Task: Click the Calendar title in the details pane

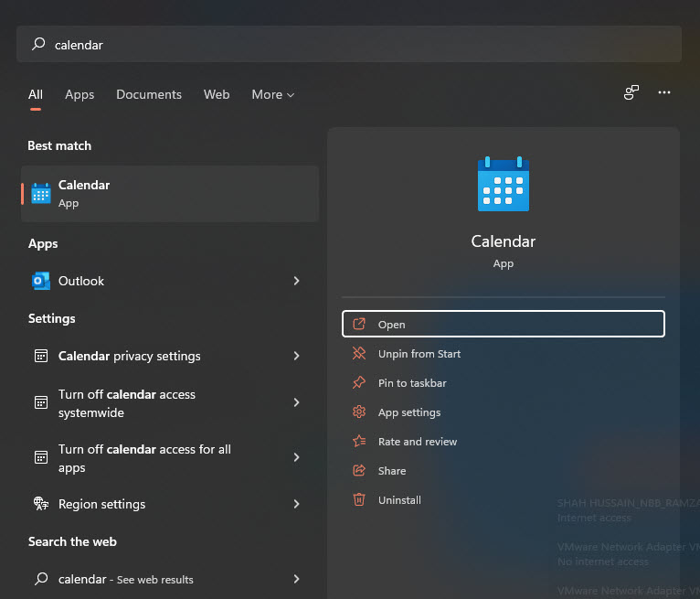Action: tap(504, 241)
